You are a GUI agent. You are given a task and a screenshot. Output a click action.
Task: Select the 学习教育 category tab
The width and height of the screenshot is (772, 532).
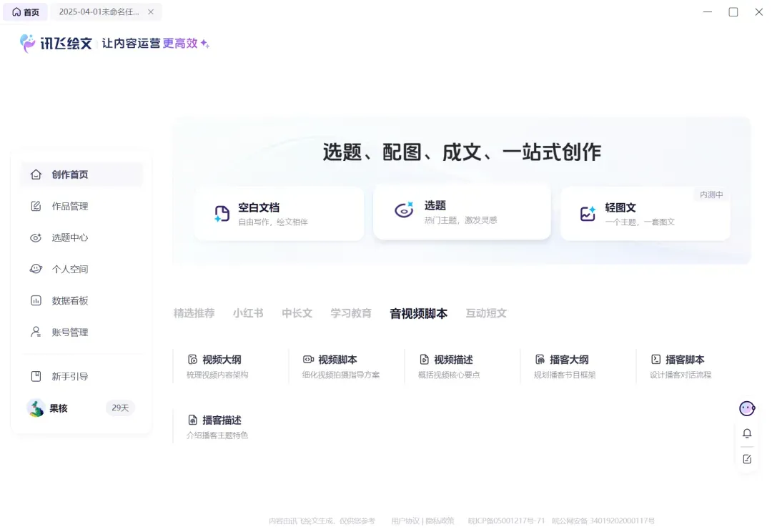click(x=351, y=313)
